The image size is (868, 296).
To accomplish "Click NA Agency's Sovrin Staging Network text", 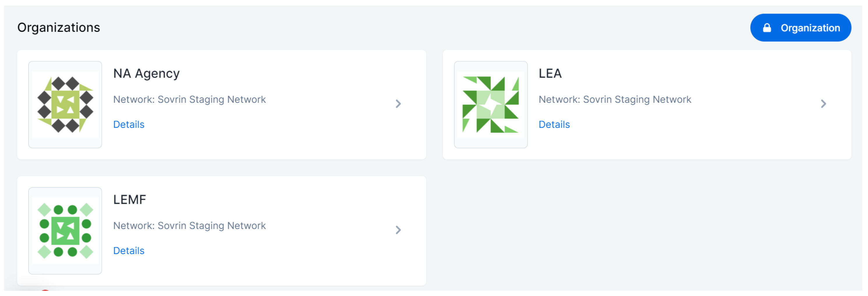I will tap(189, 100).
